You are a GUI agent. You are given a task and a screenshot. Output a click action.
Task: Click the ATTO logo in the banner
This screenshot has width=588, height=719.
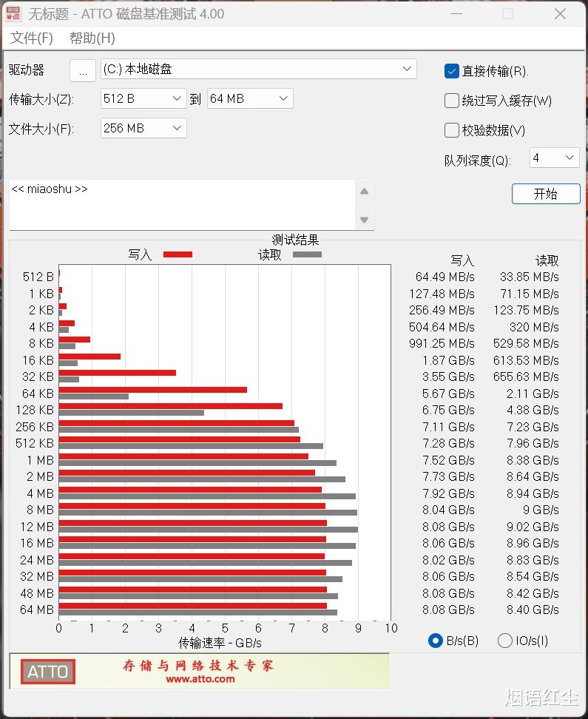point(47,672)
